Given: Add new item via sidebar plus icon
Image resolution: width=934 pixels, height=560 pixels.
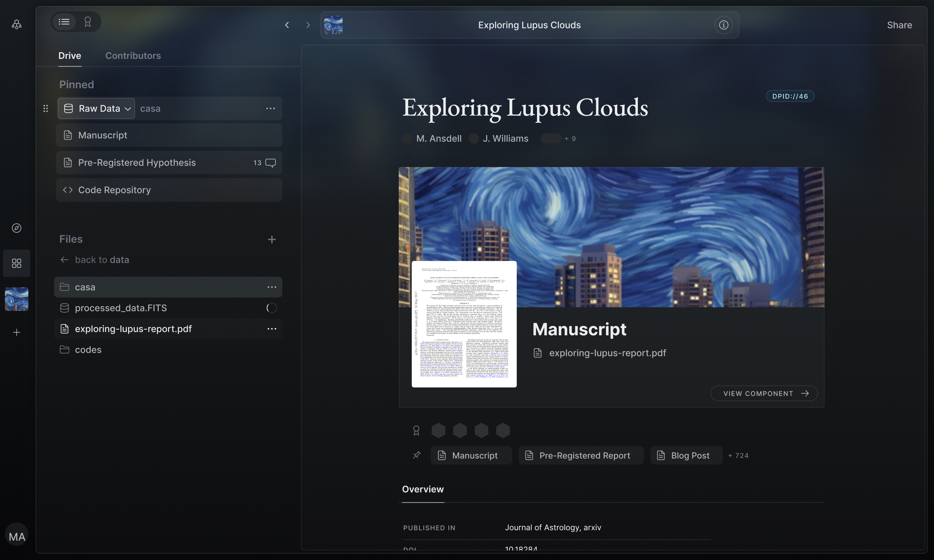Looking at the screenshot, I should pyautogui.click(x=16, y=332).
